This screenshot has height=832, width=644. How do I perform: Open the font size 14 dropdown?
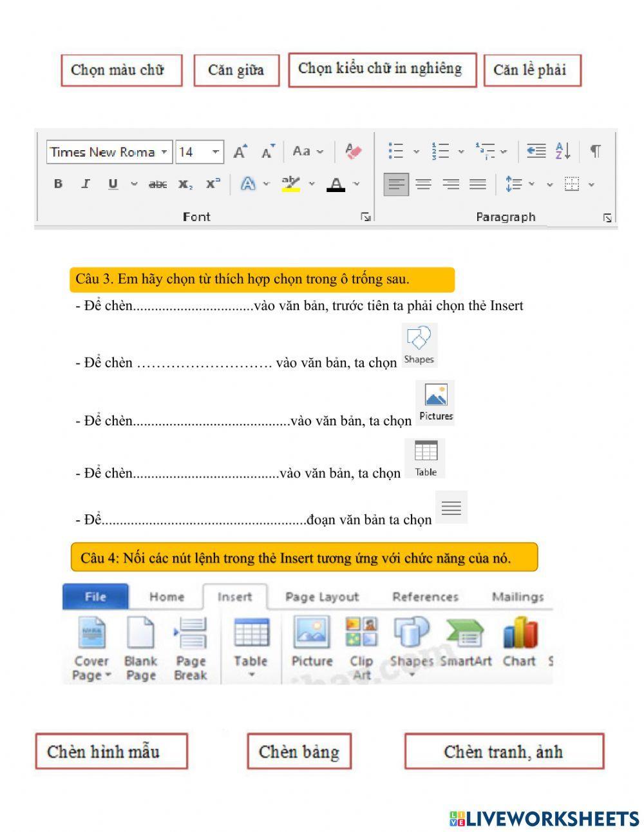pyautogui.click(x=215, y=152)
